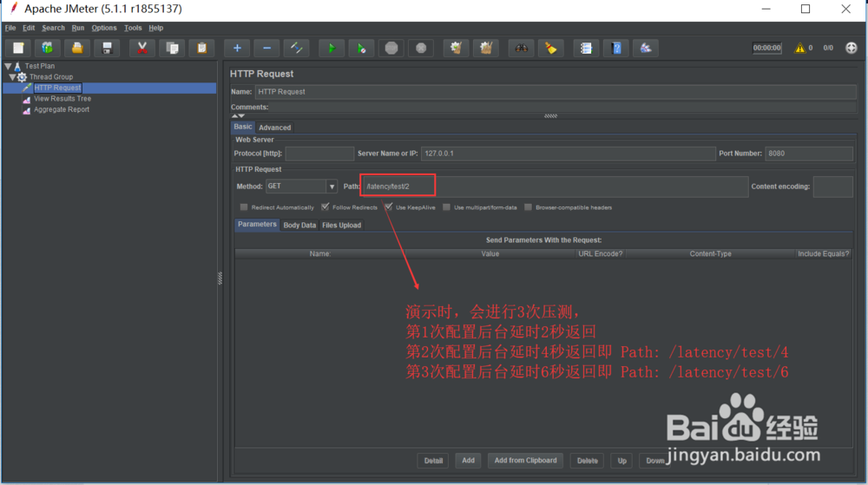
Task: Switch to the Files Upload tab
Action: coord(341,225)
